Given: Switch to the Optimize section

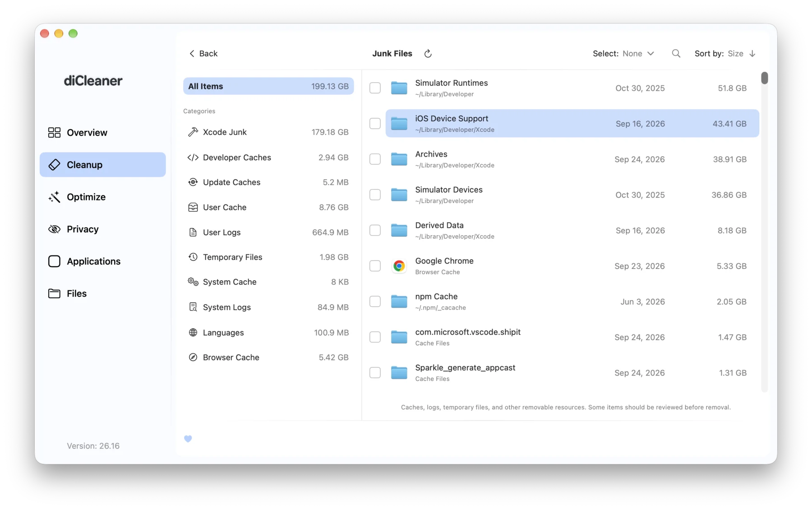Looking at the screenshot, I should point(102,197).
